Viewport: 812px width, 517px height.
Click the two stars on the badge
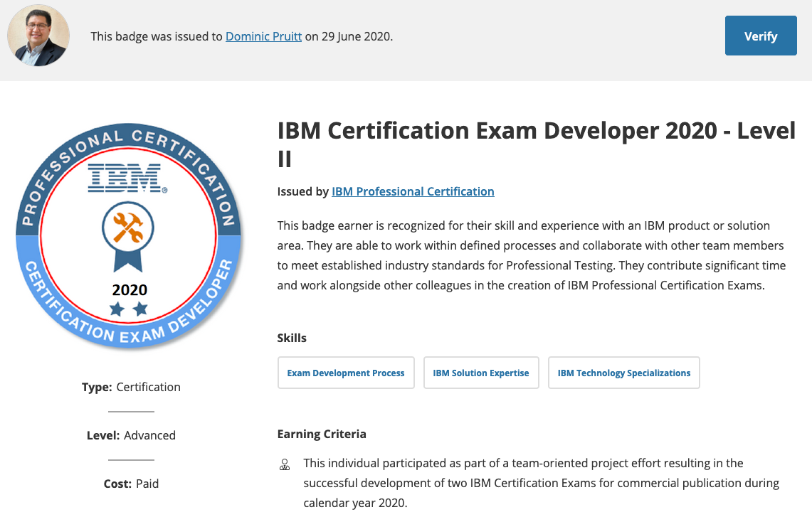pyautogui.click(x=129, y=309)
